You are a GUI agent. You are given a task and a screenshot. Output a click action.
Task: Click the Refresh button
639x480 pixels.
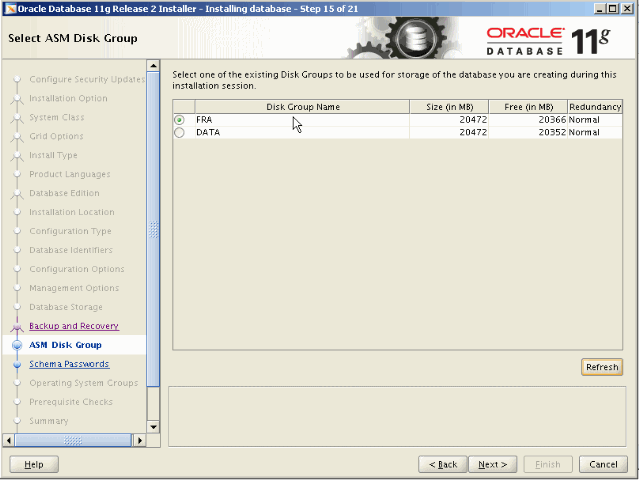pos(602,367)
